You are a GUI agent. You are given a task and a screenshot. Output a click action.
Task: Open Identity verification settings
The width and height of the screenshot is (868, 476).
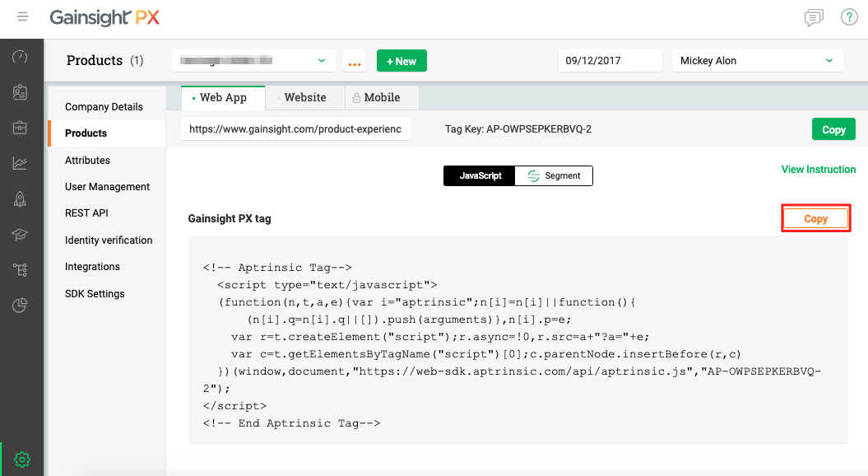click(x=109, y=240)
